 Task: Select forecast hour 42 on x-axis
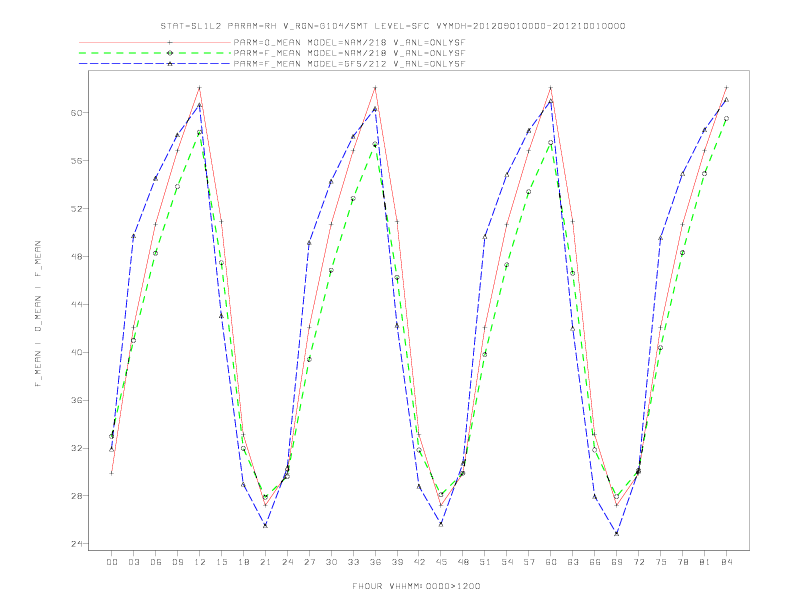pos(419,562)
